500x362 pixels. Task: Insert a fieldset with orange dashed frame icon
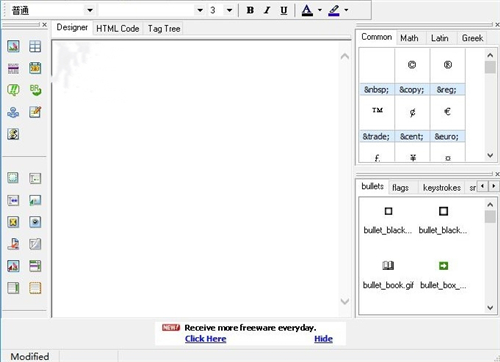click(x=35, y=288)
